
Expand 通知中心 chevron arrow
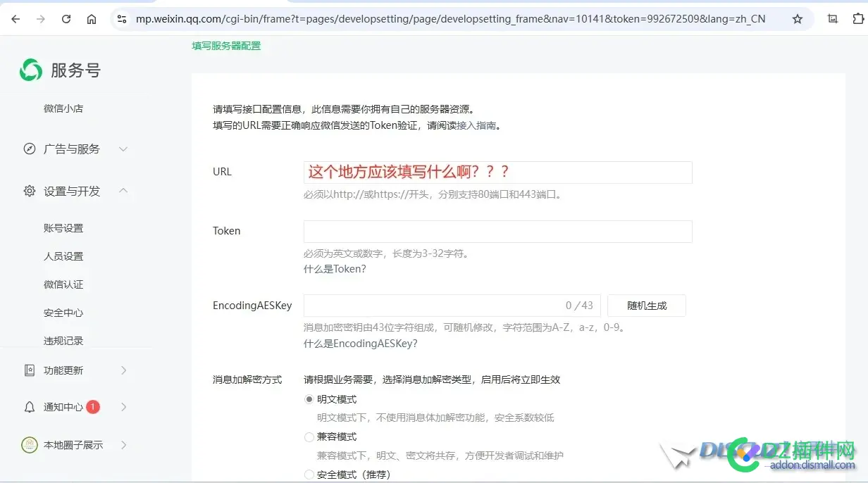[x=123, y=407]
